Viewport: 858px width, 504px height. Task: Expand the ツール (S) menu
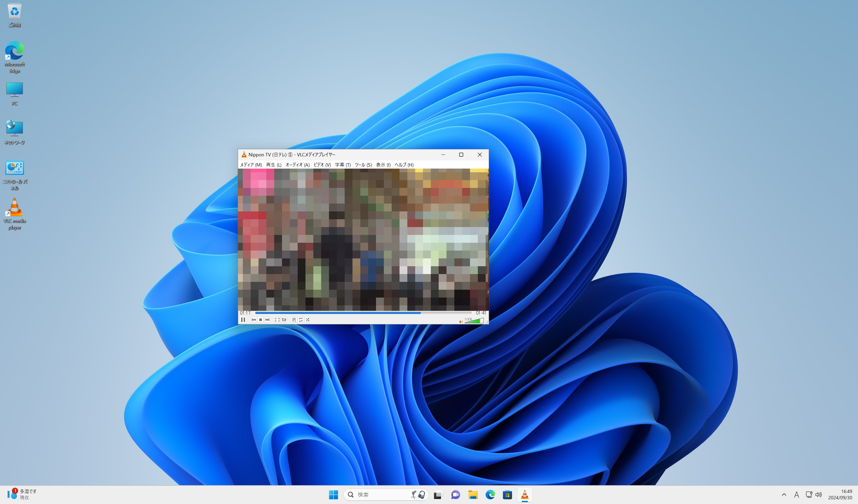click(x=363, y=165)
